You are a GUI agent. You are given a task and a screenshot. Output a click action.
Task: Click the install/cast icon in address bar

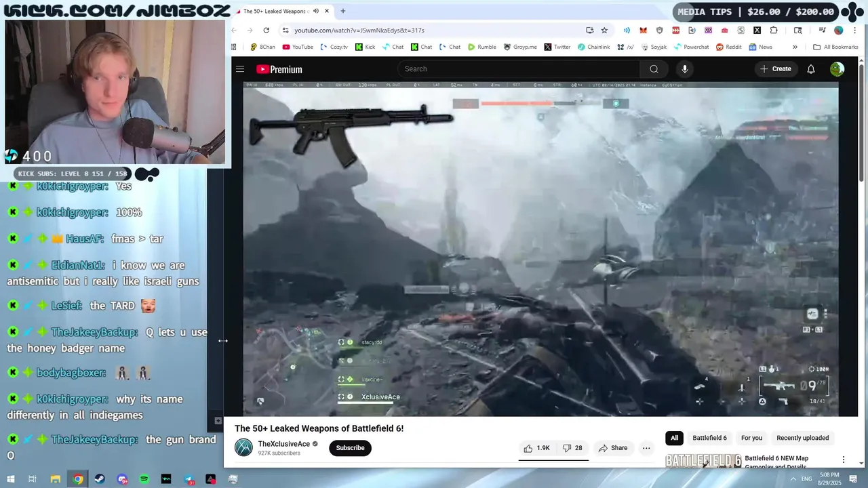click(x=589, y=30)
